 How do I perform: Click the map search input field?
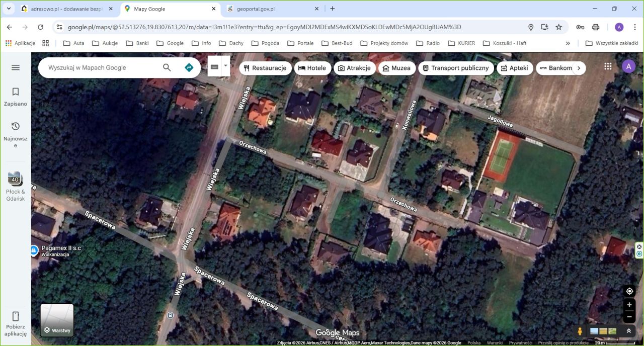tap(101, 67)
